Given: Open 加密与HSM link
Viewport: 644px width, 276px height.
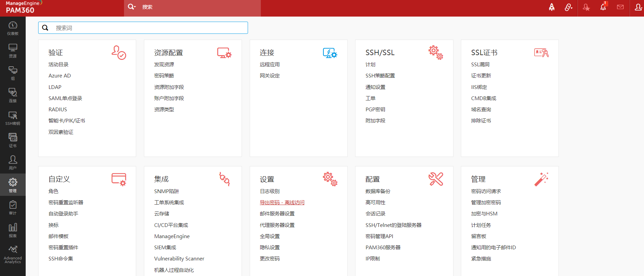Looking at the screenshot, I should click(484, 214).
